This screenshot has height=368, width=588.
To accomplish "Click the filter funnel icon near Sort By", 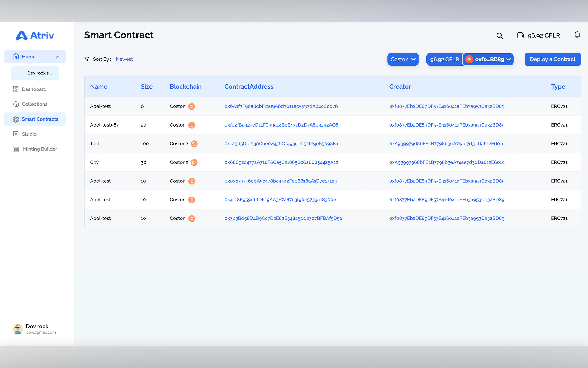I will click(87, 59).
